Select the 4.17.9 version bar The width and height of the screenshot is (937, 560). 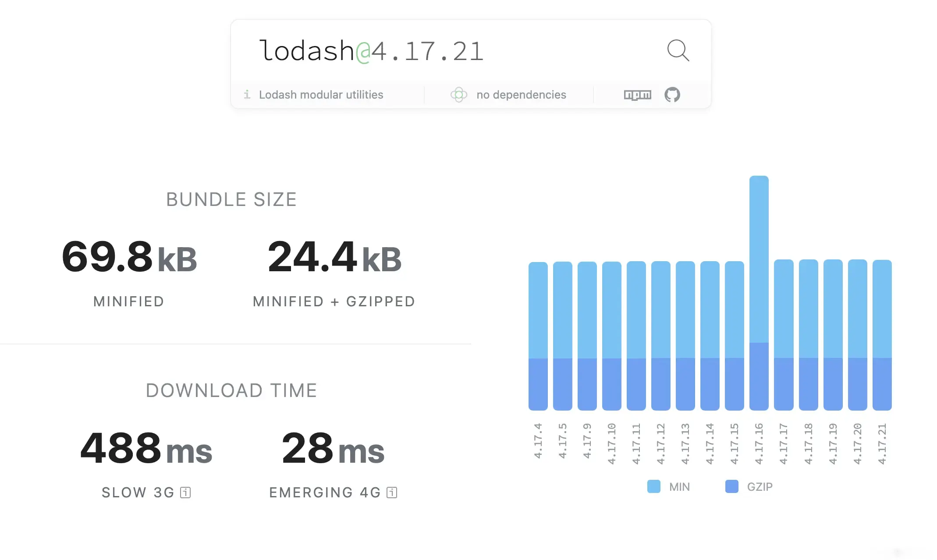click(x=587, y=336)
